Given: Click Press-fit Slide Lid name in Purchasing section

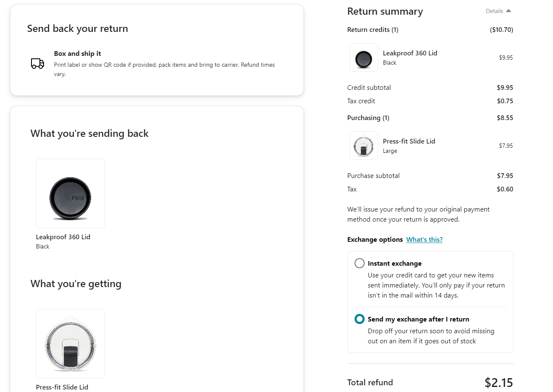Looking at the screenshot, I should point(409,141).
